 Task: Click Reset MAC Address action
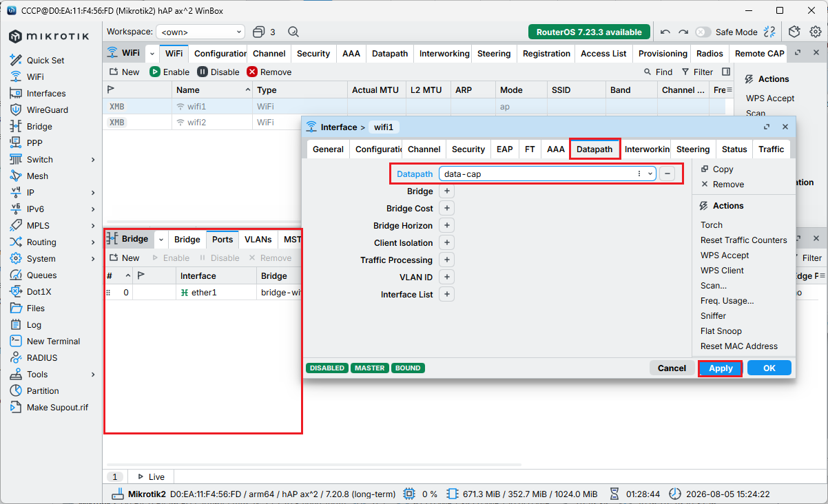739,346
